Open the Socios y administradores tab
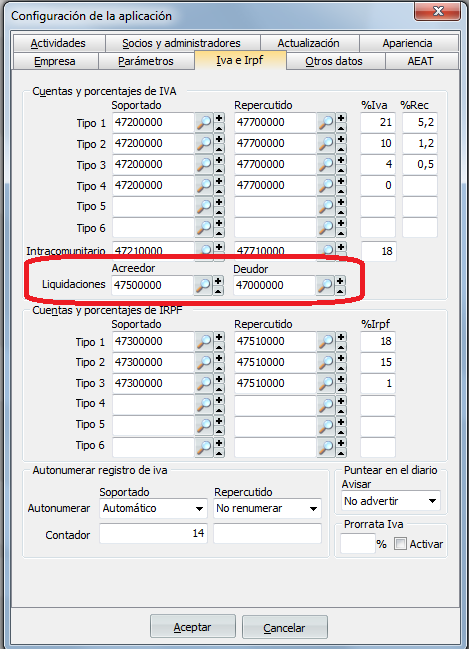Viewport: 469px width, 649px height. pos(181,43)
